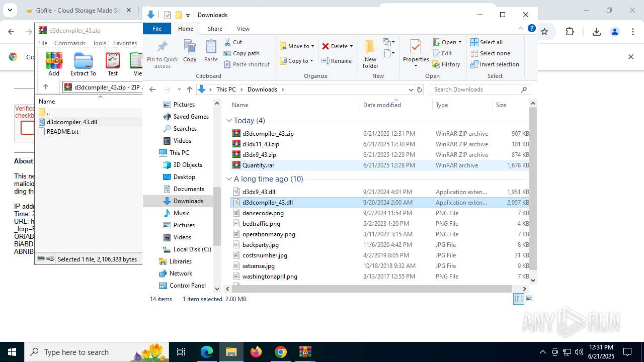
Task: Switch to Share ribbon tab
Action: pos(215,29)
